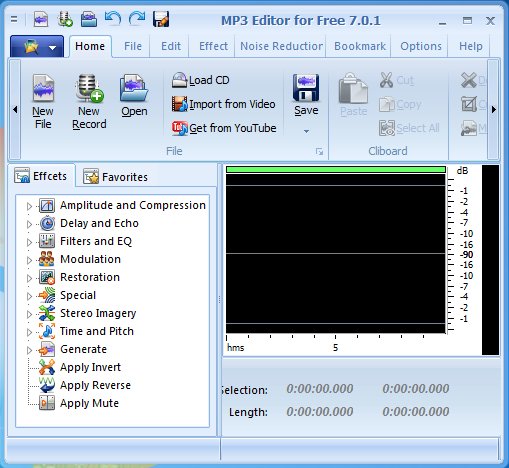The height and width of the screenshot is (468, 509).
Task: Click the Paste clipboard icon
Action: (353, 88)
